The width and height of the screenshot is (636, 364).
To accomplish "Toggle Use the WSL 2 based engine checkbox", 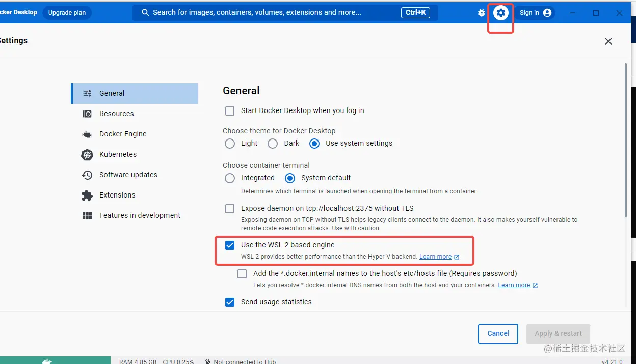I will 230,245.
